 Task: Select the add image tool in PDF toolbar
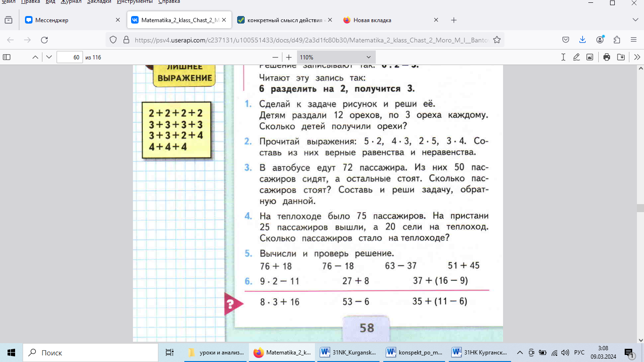point(590,57)
